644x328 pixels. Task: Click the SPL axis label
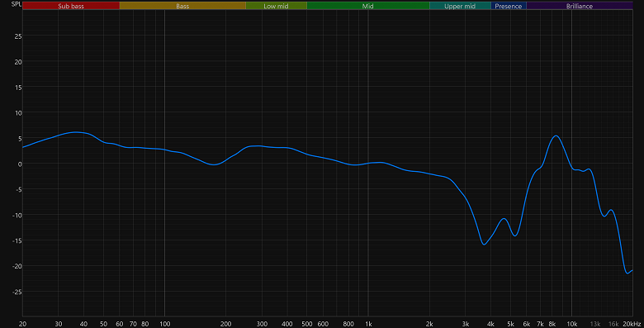tap(17, 4)
